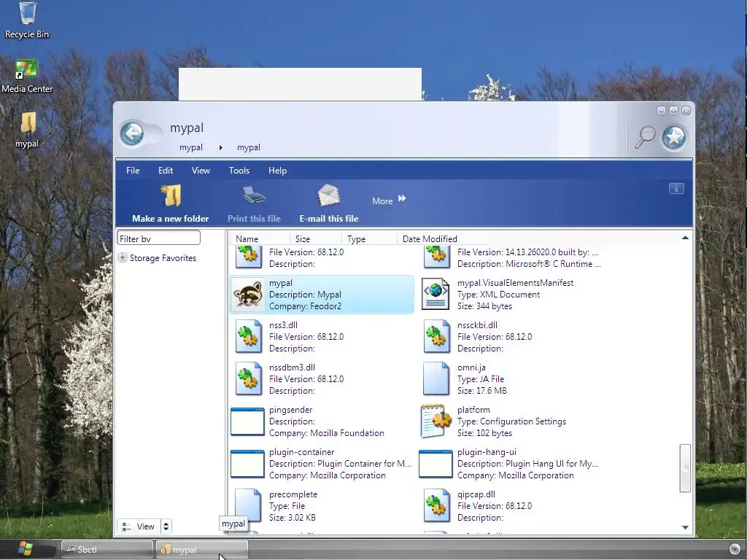
Task: Click the View layout button
Action: click(139, 526)
